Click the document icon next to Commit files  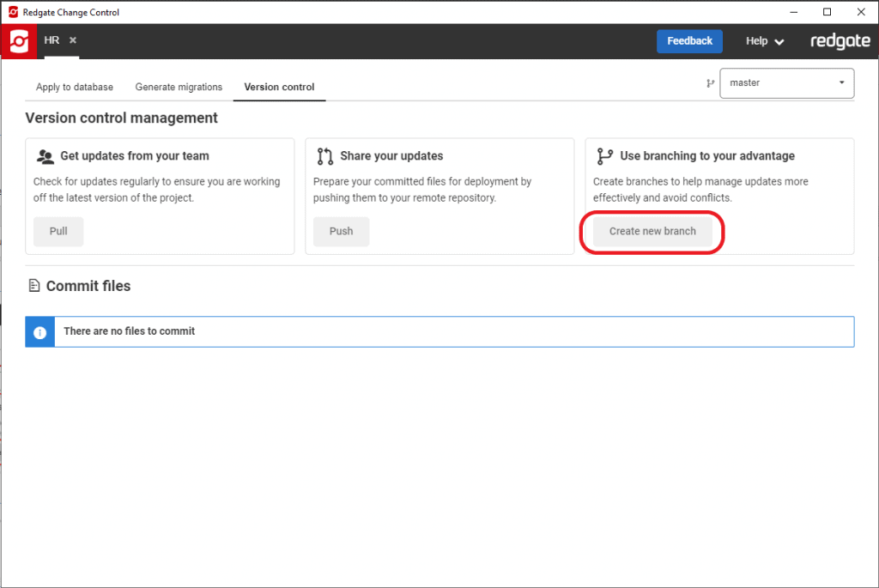tap(35, 286)
